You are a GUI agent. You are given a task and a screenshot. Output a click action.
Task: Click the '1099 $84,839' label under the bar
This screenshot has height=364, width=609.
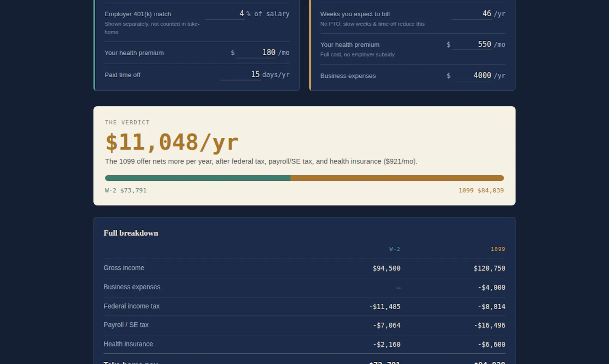481,190
